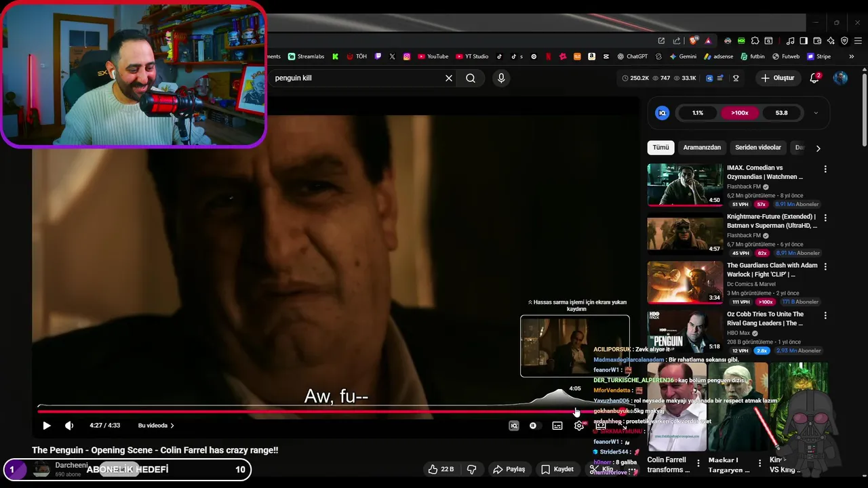Open Twitch bookmark icon
The height and width of the screenshot is (488, 868).
(378, 56)
